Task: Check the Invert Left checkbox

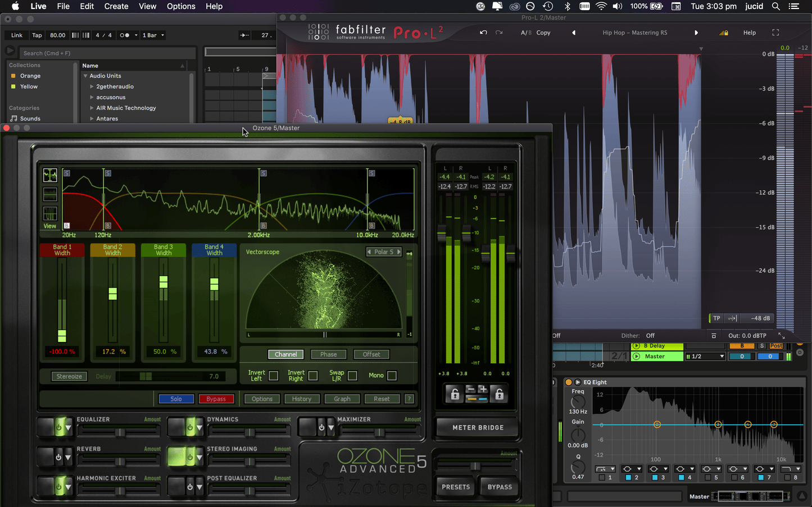Action: pos(275,375)
